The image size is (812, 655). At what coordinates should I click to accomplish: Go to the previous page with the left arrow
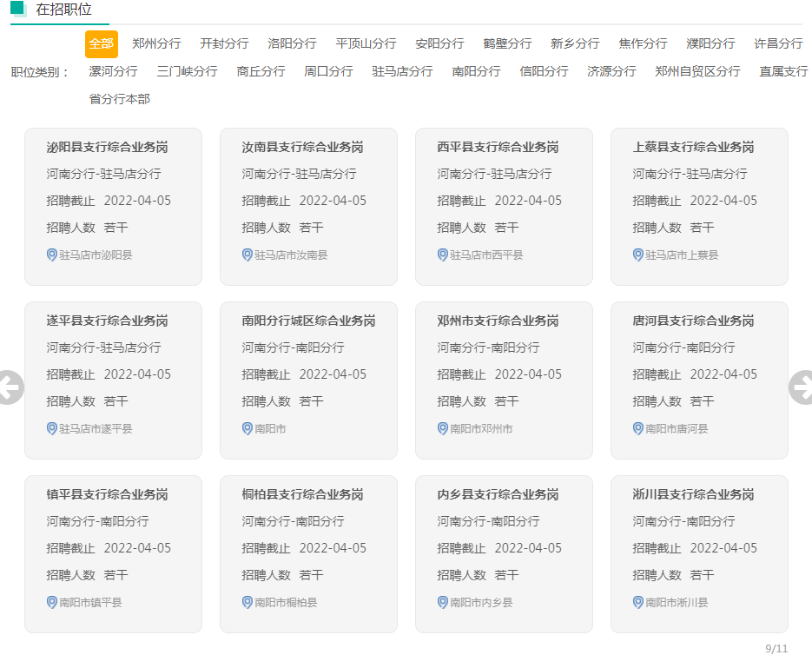click(x=10, y=387)
